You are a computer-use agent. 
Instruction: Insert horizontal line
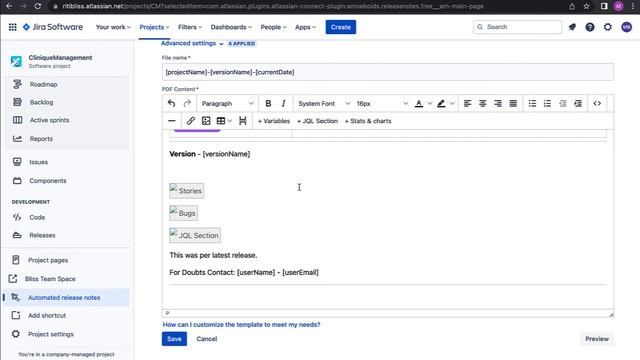click(172, 121)
